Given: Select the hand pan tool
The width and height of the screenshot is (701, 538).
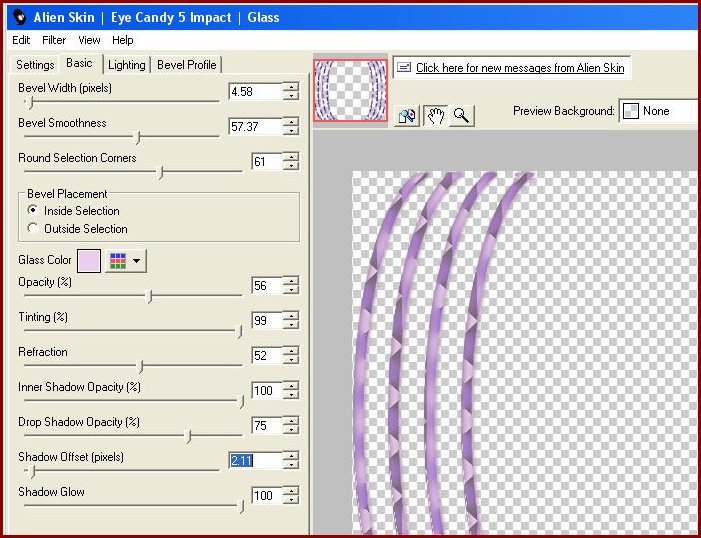Looking at the screenshot, I should (x=435, y=116).
